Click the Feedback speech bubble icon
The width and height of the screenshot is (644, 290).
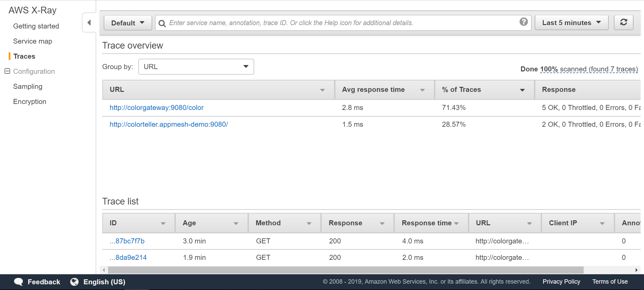point(18,282)
